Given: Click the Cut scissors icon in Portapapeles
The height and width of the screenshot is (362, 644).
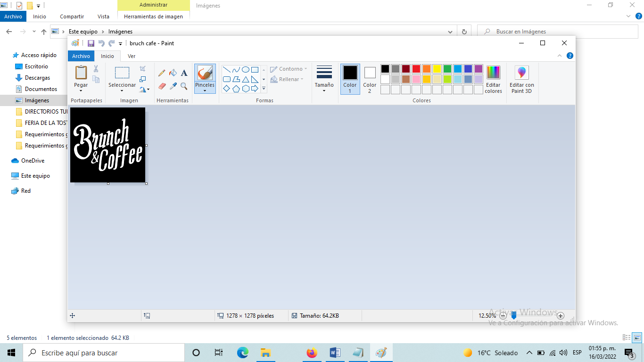Looking at the screenshot, I should [x=96, y=69].
